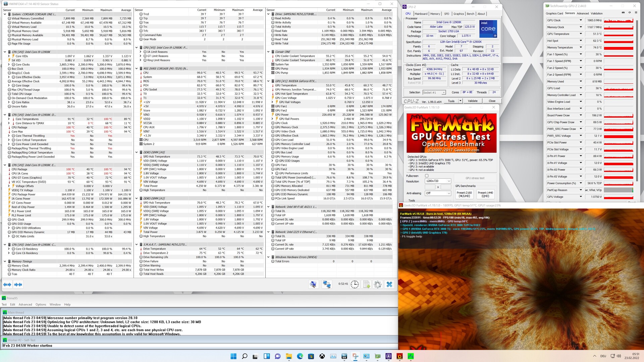Switch to CPU-Z Mainboard tab
Screen dimensions: 644x362
pos(421,14)
